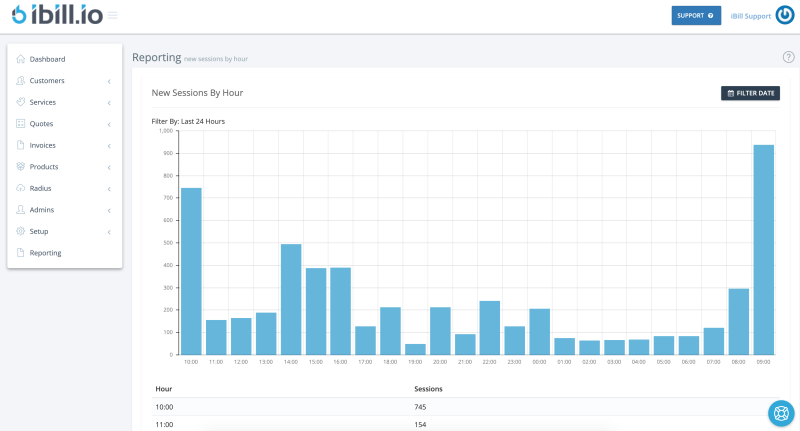Viewport: 800px width, 431px height.
Task: Open the lifebuoy support chat widget
Action: 781,413
